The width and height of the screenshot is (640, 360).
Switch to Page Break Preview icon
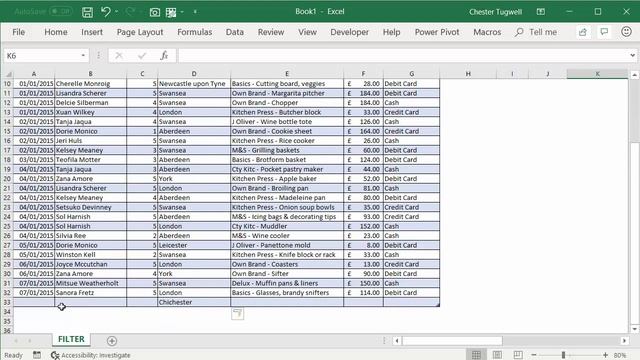click(518, 355)
